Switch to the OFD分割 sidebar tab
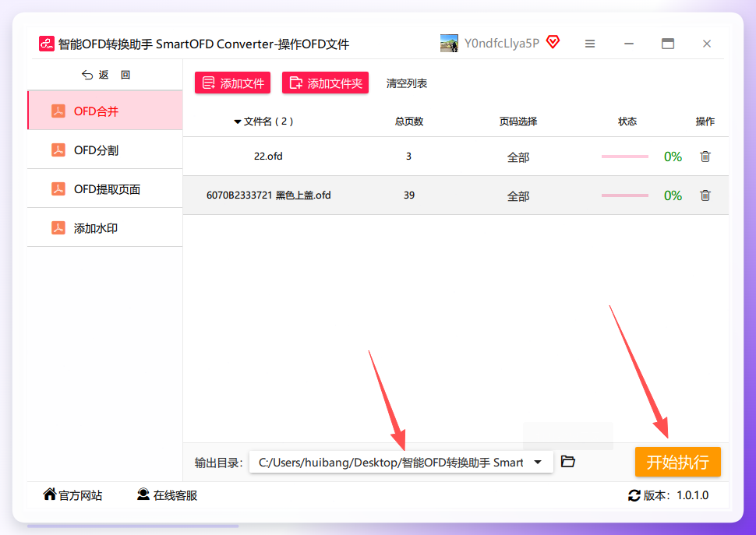The width and height of the screenshot is (756, 535). click(x=105, y=150)
